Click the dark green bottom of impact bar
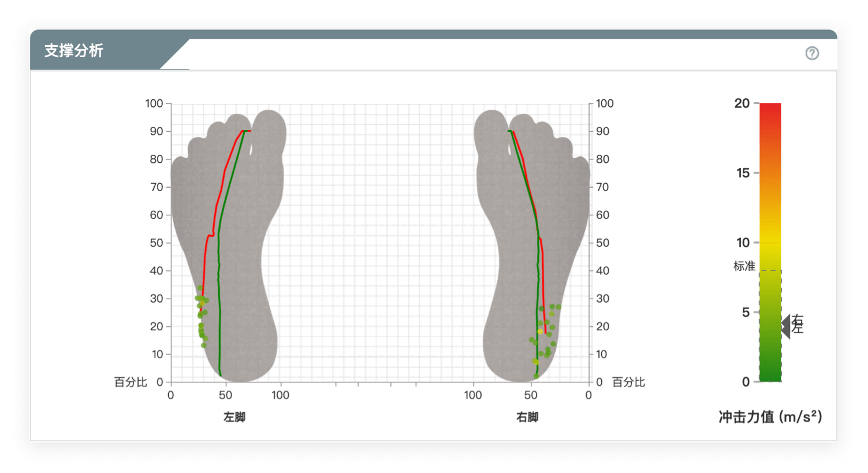The image size is (868, 473). 770,373
